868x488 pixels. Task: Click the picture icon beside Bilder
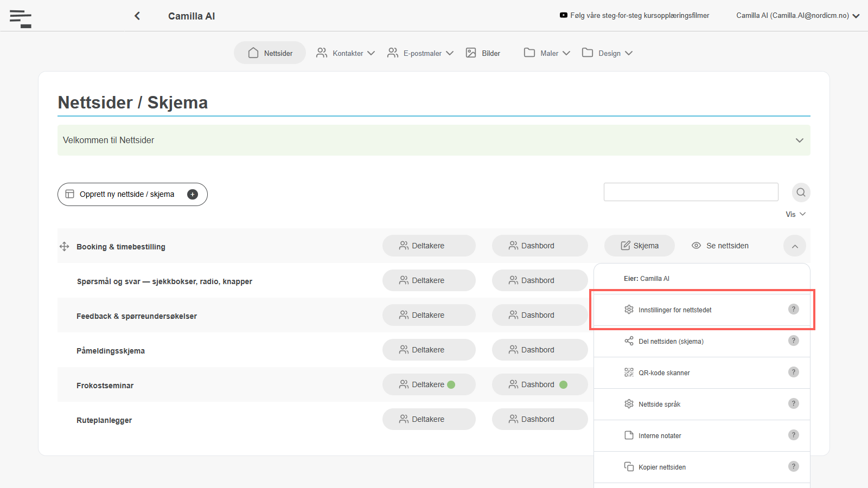click(x=471, y=53)
